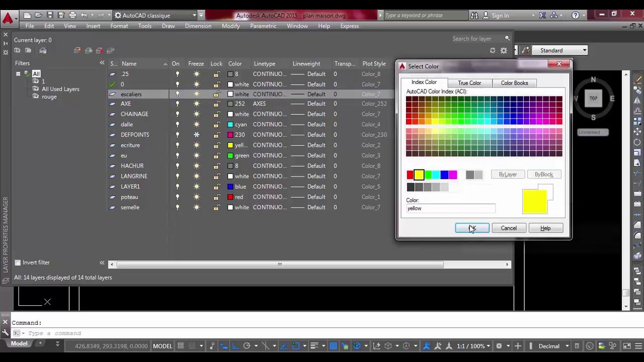This screenshot has width=644, height=362.
Task: Select the All Used Layers filter
Action: click(60, 89)
